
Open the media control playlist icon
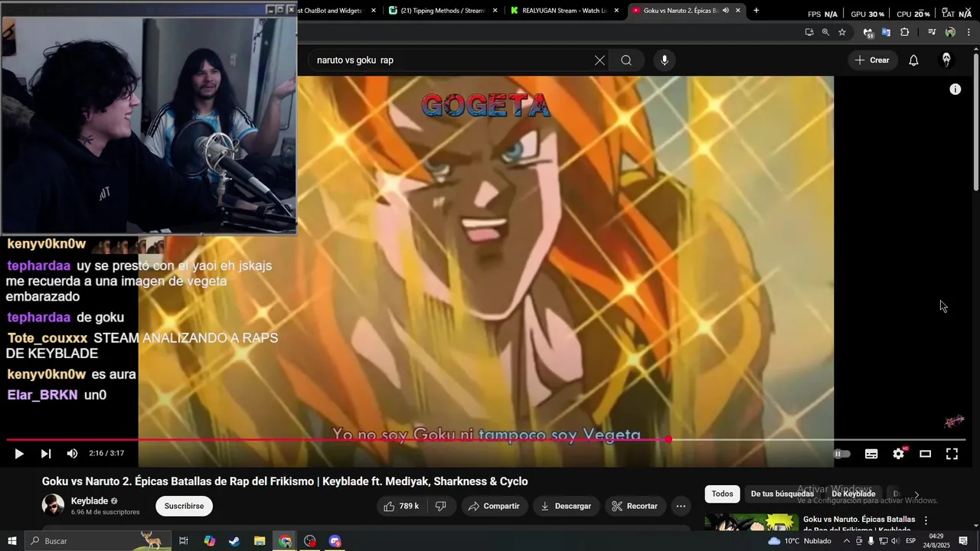tap(932, 32)
